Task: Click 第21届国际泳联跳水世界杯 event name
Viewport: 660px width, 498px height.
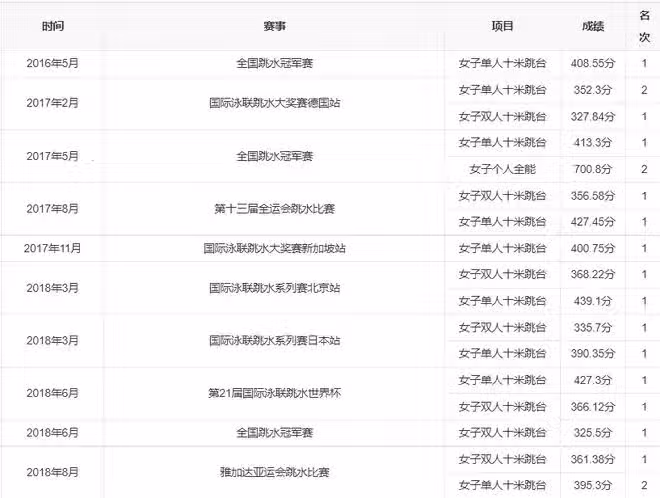Action: (x=275, y=394)
